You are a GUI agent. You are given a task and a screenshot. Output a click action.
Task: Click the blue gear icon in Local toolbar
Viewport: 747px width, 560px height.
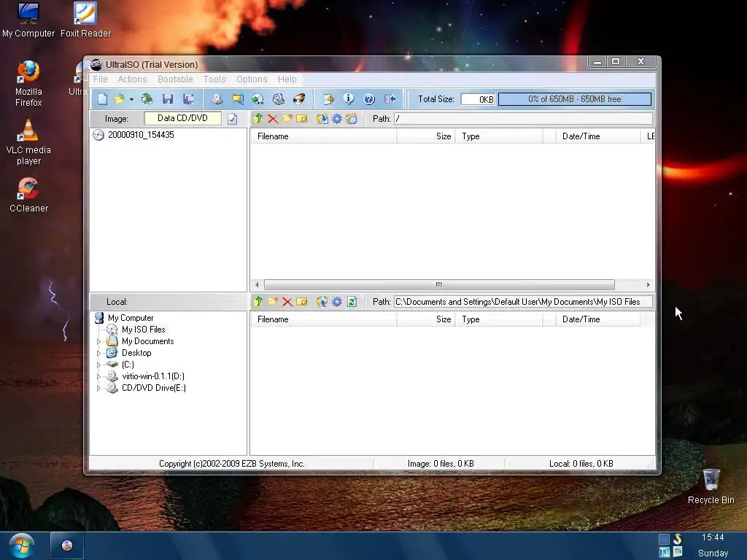[x=337, y=301]
